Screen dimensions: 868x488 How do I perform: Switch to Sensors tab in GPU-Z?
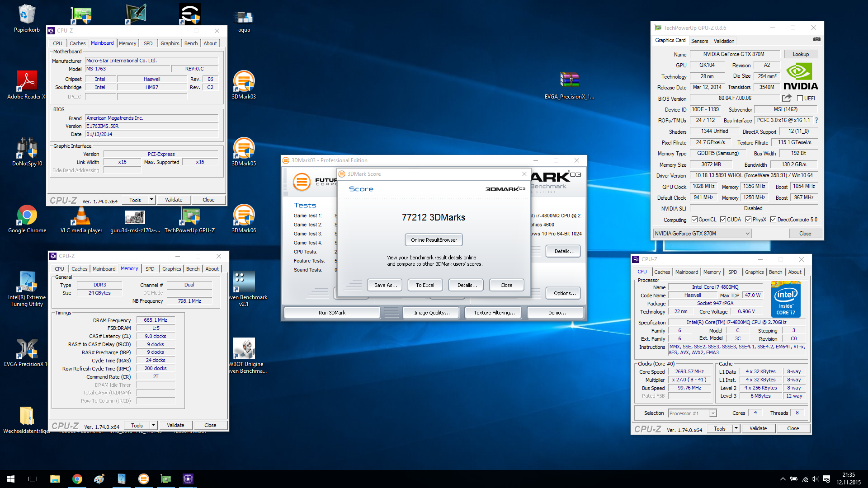(x=699, y=41)
